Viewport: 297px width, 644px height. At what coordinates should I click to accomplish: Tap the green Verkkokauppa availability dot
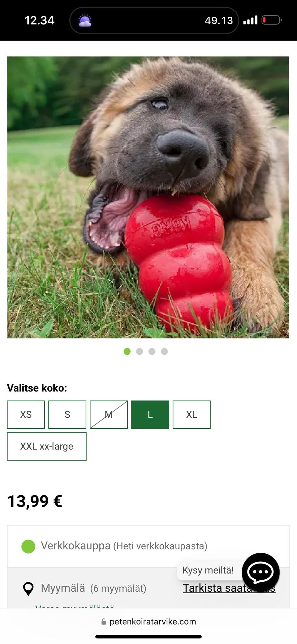(28, 546)
